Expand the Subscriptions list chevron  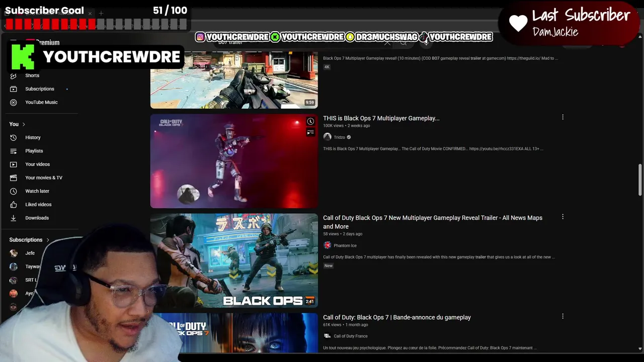pos(48,240)
